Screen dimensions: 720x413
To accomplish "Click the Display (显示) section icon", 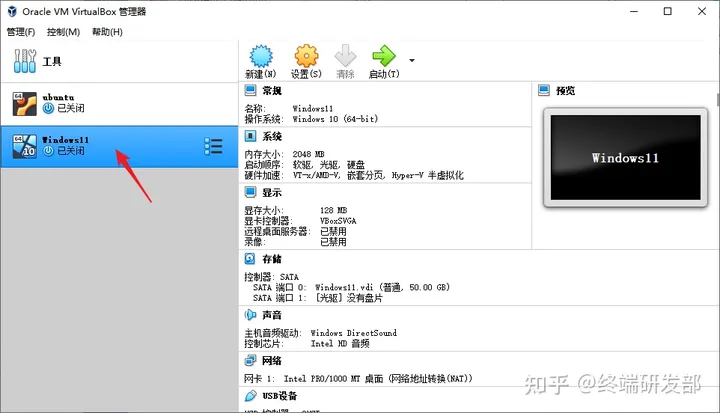I will (250, 192).
